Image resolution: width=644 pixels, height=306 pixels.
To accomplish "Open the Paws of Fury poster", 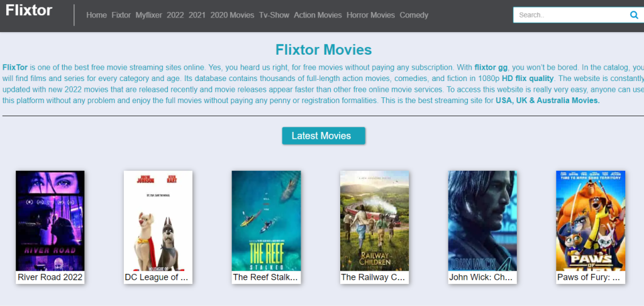I will (x=591, y=221).
